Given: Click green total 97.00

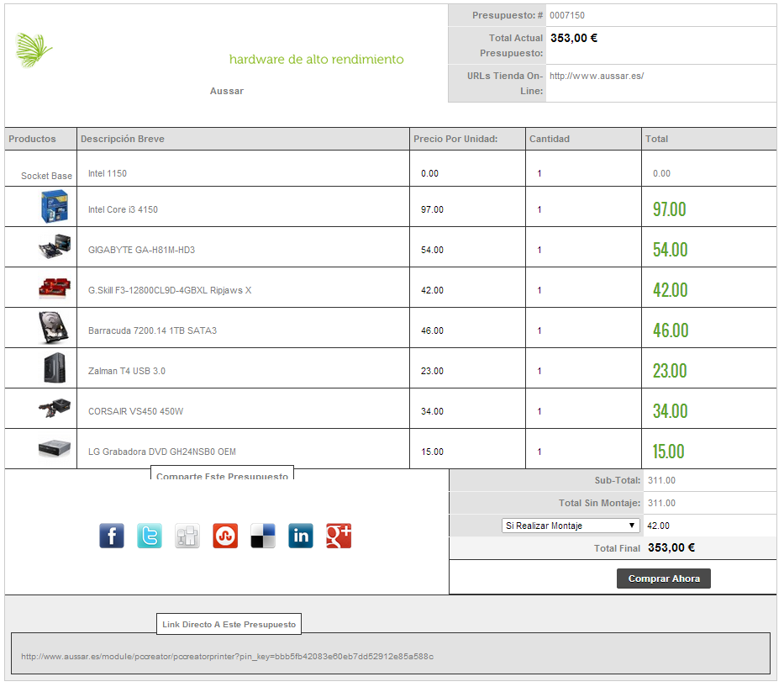Looking at the screenshot, I should [x=670, y=209].
